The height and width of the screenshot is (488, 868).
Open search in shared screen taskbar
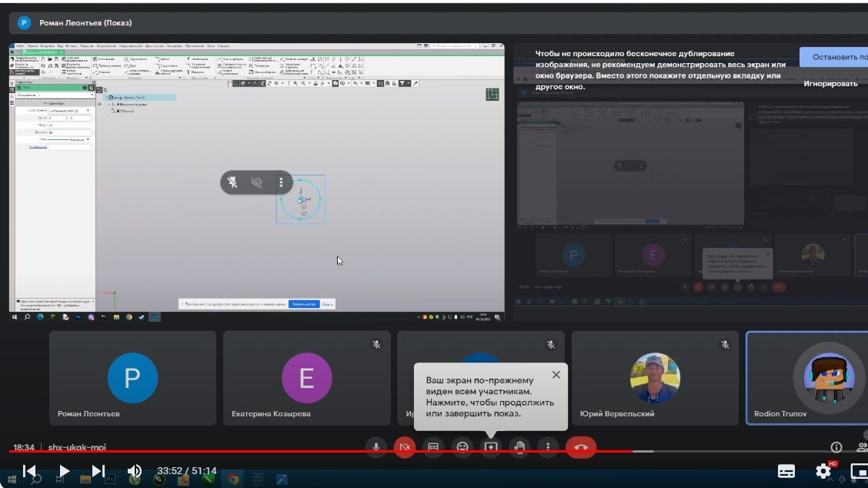[x=27, y=317]
